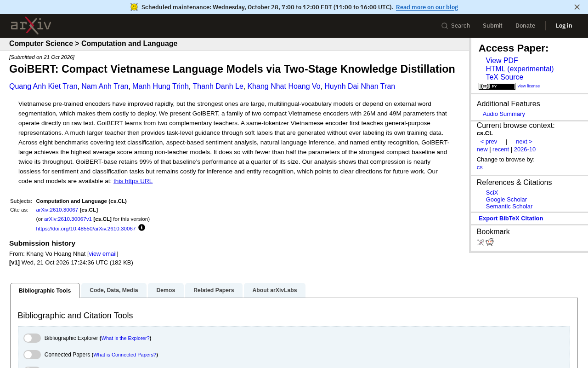Browse new cs.CL submissions
The height and width of the screenshot is (368, 588).
pyautogui.click(x=482, y=149)
